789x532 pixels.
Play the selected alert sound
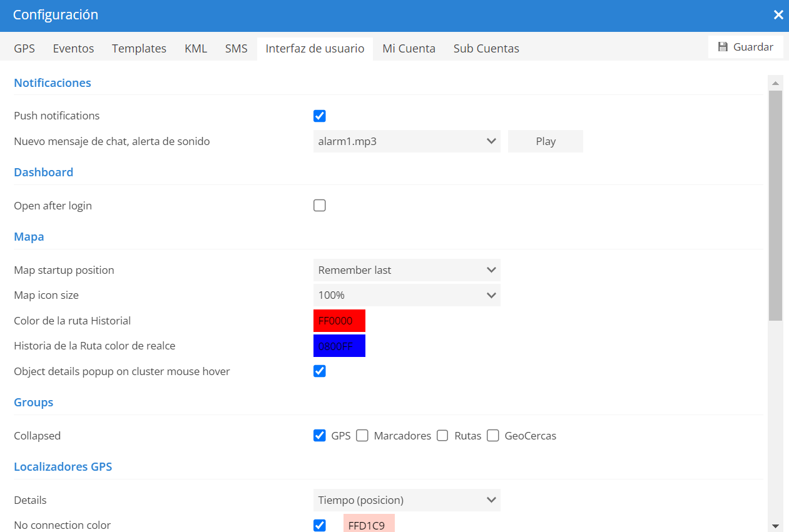[x=546, y=141]
